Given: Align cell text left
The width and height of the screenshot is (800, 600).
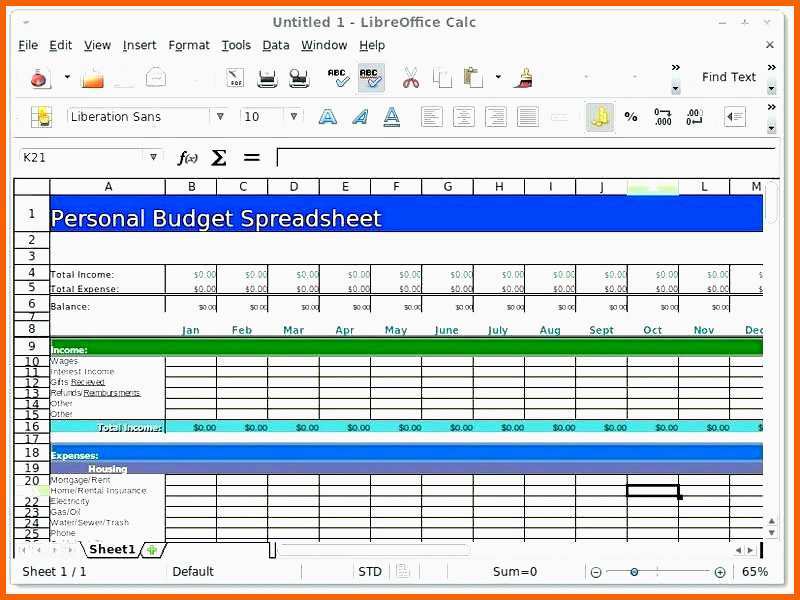Looking at the screenshot, I should 432,117.
